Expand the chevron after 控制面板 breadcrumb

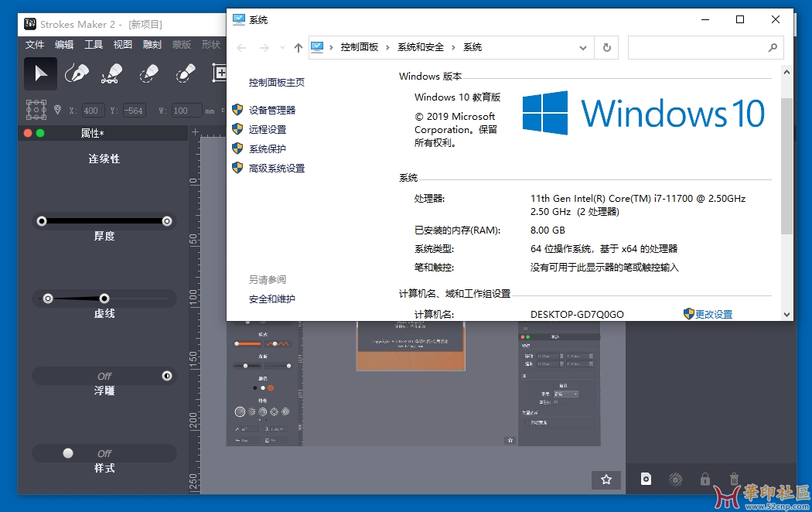pos(388,47)
